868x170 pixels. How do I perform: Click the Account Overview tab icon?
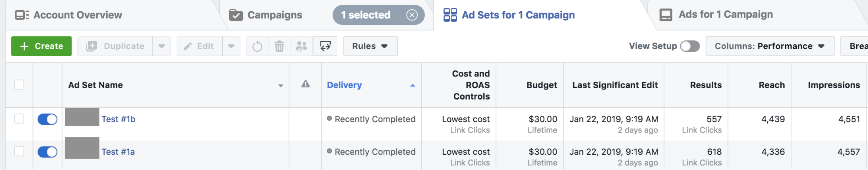[22, 15]
